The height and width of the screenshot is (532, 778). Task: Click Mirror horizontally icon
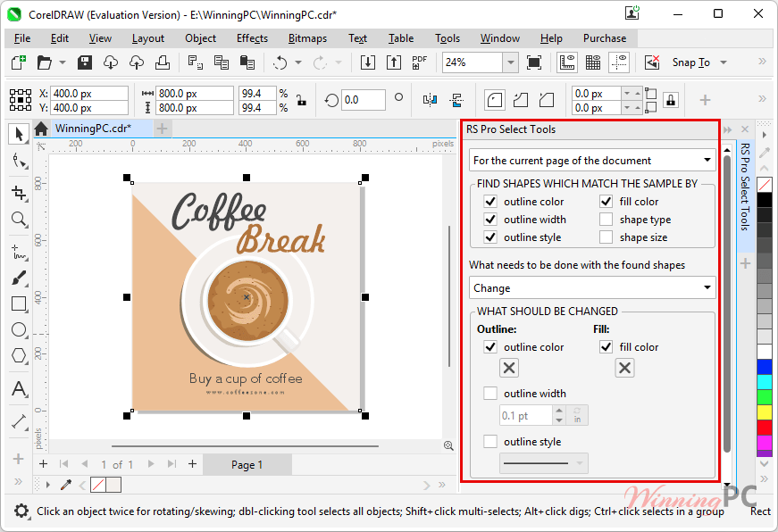[431, 100]
